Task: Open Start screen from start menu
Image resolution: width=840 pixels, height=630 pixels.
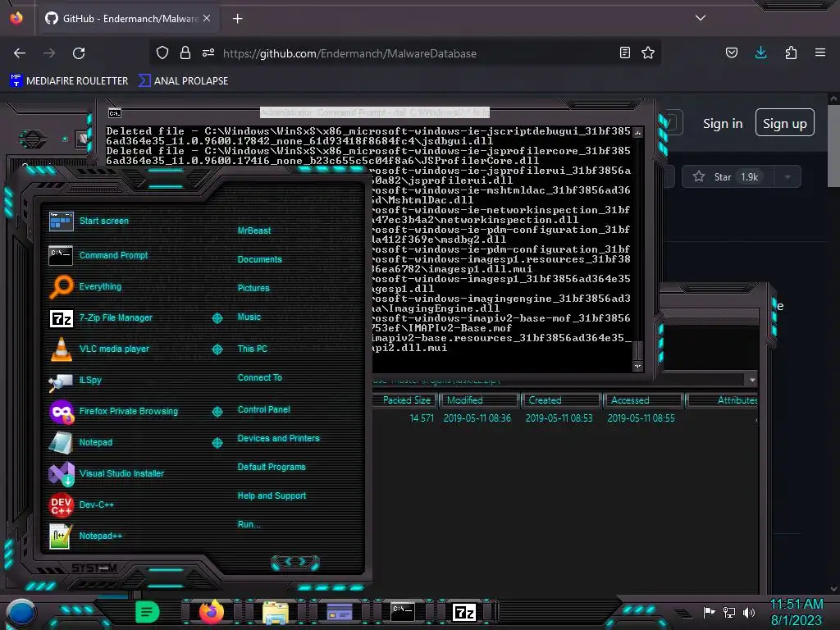Action: tap(89, 221)
